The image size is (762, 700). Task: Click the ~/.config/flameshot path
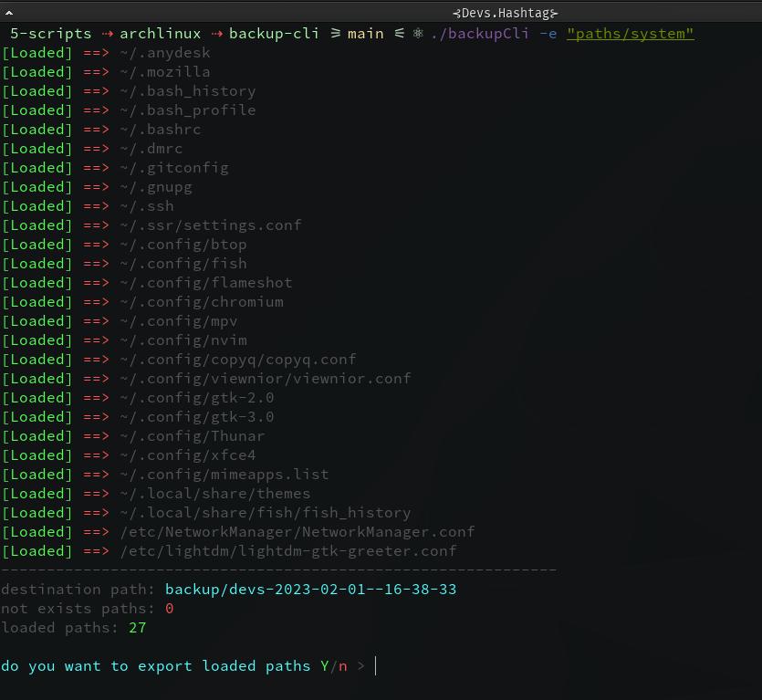(x=206, y=283)
